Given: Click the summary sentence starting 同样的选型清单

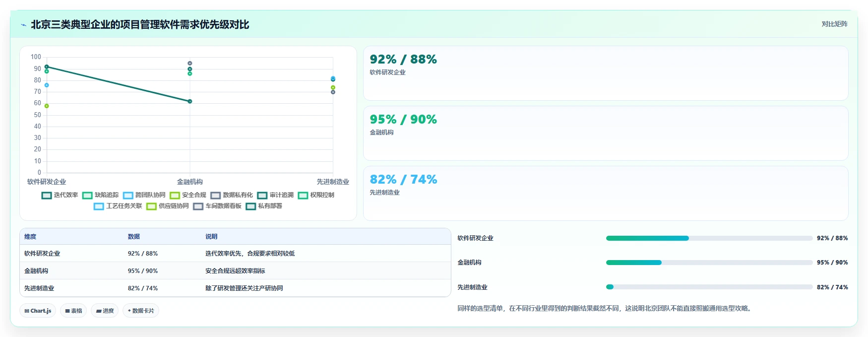Looking at the screenshot, I should pyautogui.click(x=605, y=308).
